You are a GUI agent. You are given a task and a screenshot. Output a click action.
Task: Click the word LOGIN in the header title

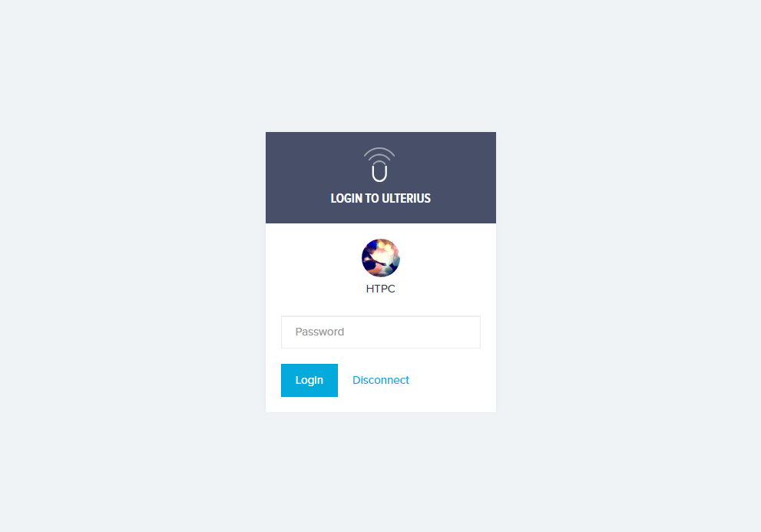coord(346,199)
